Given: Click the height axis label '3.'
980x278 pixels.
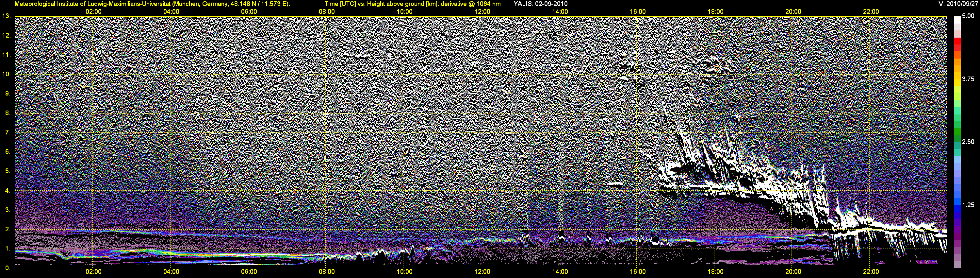Looking at the screenshot, I should coord(8,210).
